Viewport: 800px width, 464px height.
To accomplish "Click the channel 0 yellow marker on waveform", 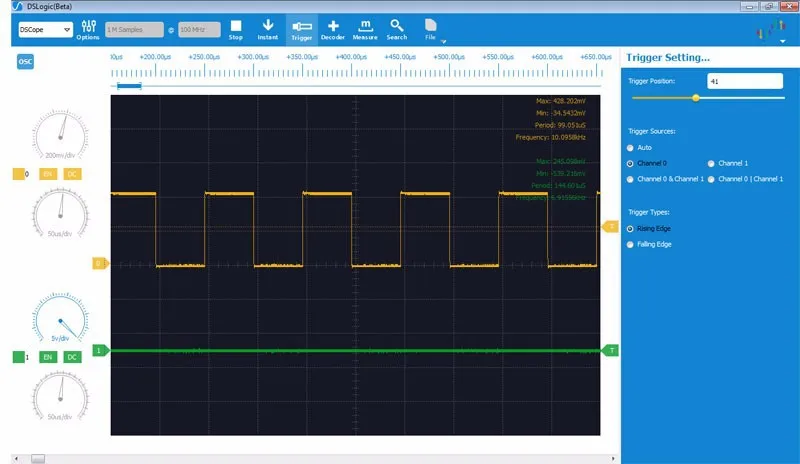I will (99, 263).
